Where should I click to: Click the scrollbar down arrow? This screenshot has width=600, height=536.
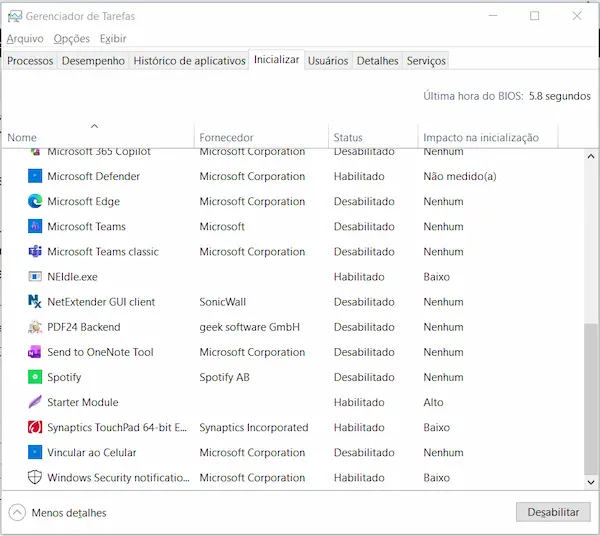click(591, 482)
